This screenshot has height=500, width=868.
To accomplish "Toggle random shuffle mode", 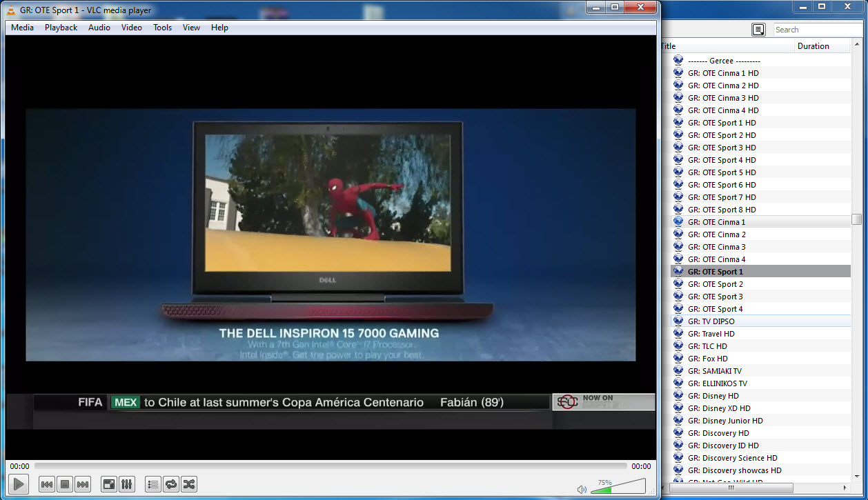I will 189,484.
